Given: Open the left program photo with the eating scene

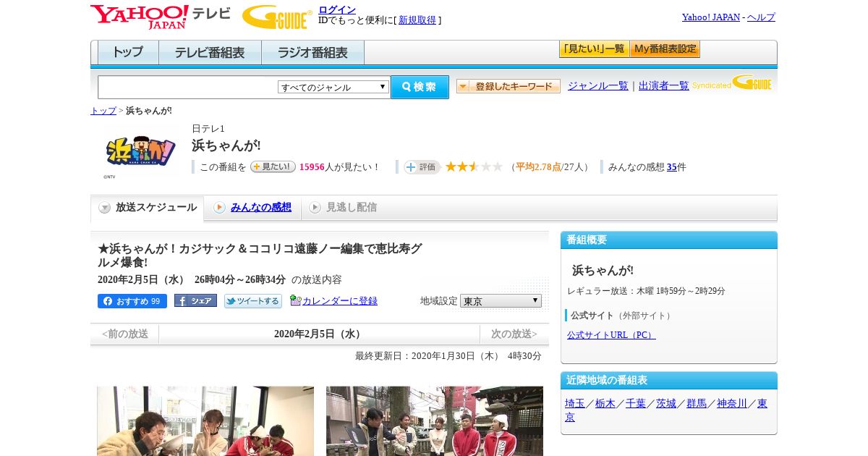Looking at the screenshot, I should click(205, 421).
